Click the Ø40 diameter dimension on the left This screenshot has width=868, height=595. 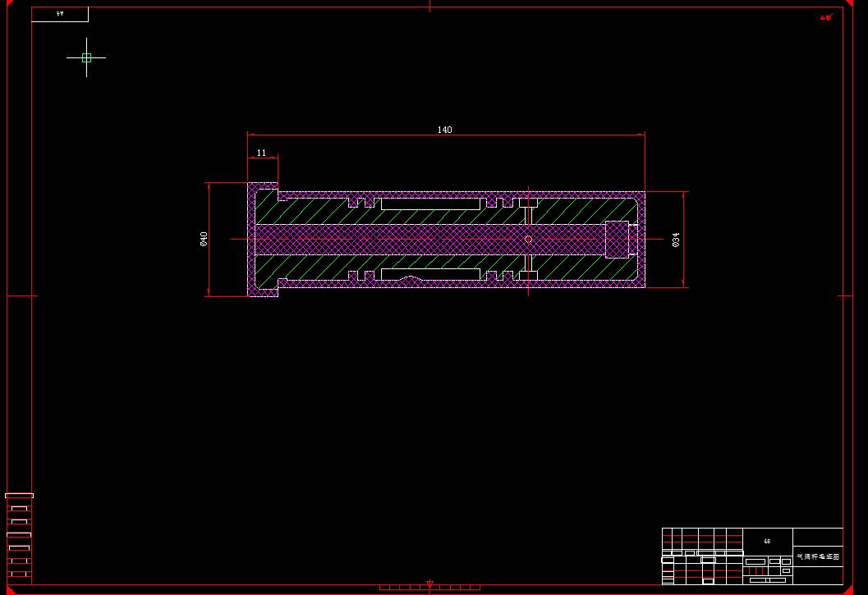click(204, 239)
